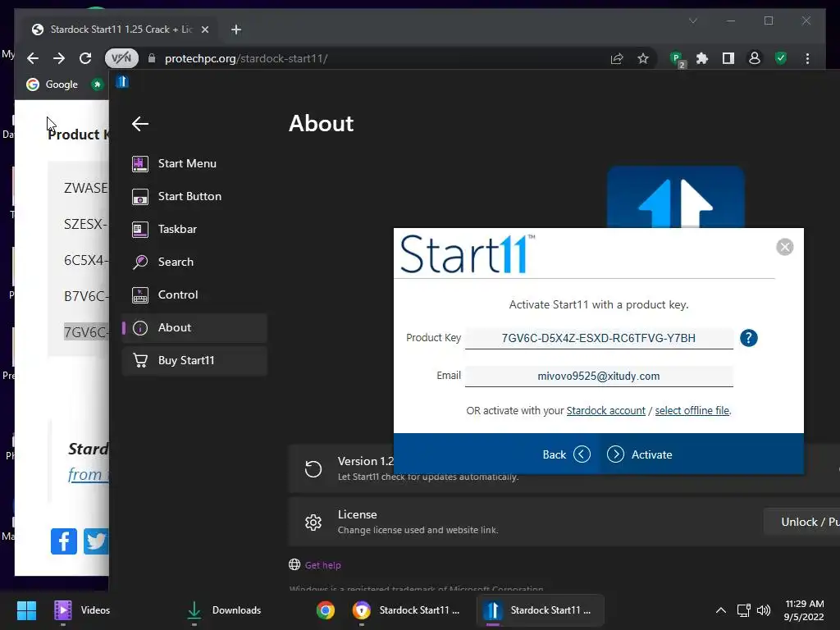Viewport: 840px width, 630px height.
Task: Open the Search settings section
Action: (x=194, y=262)
